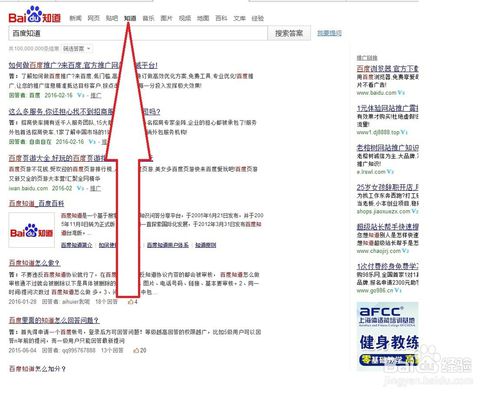Viewport: 500px width, 398px height.
Task: Click the 推广 label beside iwan.baidu.com
Action: (96, 188)
